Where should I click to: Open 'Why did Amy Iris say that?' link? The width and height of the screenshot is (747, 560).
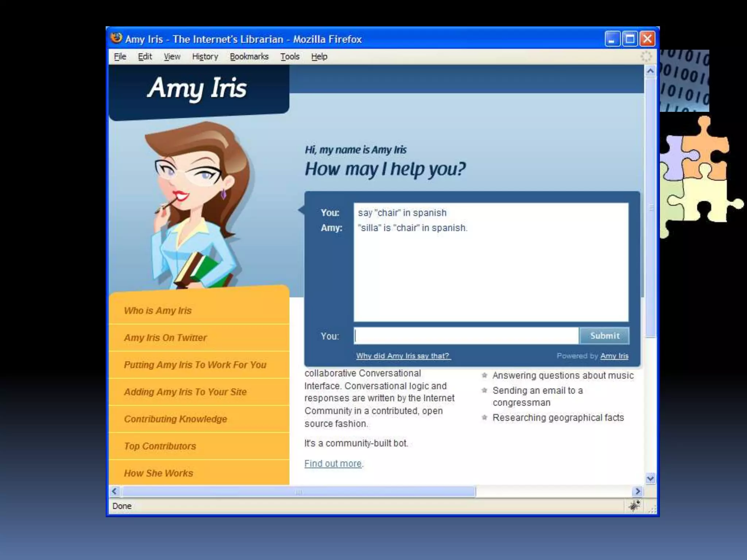pyautogui.click(x=403, y=356)
